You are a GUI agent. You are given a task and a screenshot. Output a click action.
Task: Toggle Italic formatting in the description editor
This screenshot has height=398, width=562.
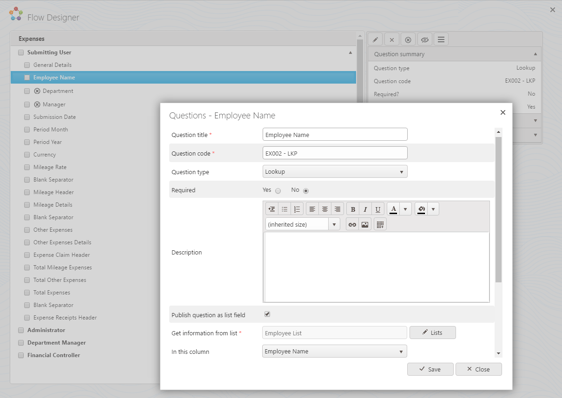click(x=365, y=209)
